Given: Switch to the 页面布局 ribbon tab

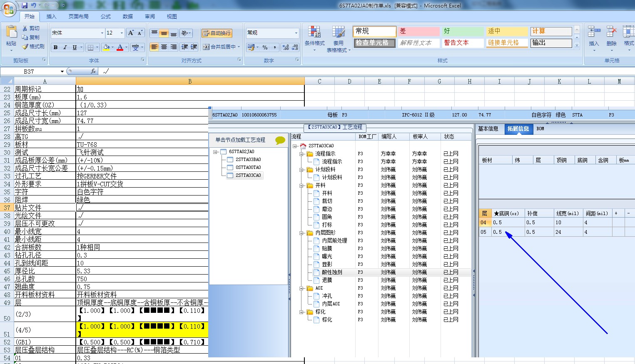Looking at the screenshot, I should (78, 17).
